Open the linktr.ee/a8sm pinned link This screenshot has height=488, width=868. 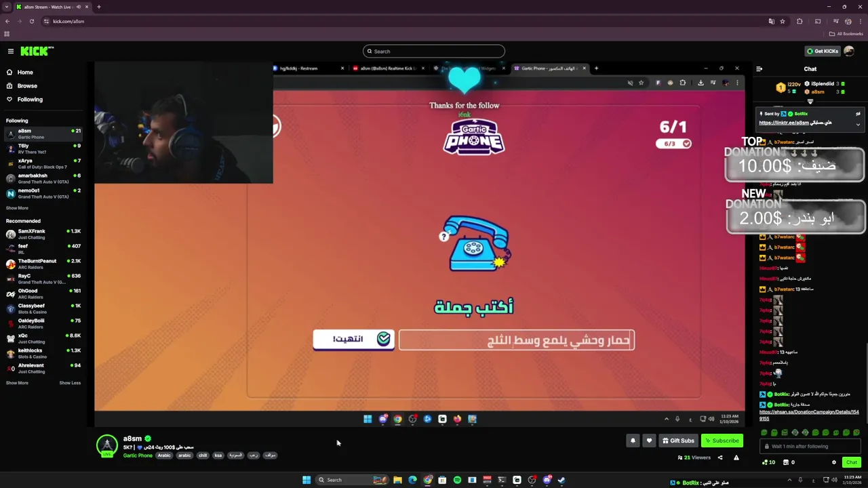pos(784,123)
